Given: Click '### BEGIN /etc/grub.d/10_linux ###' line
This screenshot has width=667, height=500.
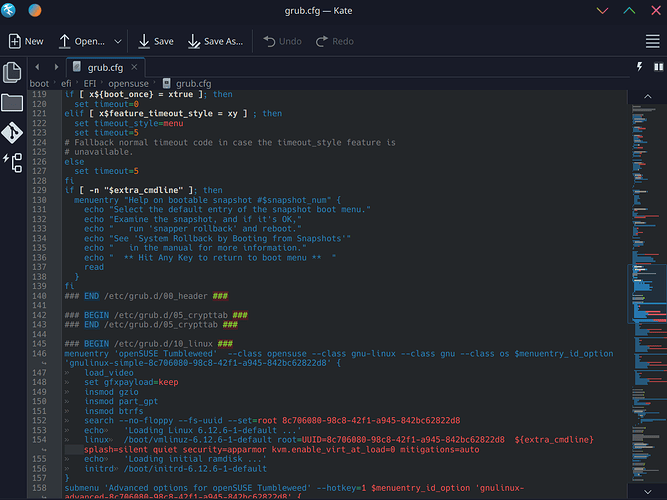Looking at the screenshot, I should (x=148, y=344).
